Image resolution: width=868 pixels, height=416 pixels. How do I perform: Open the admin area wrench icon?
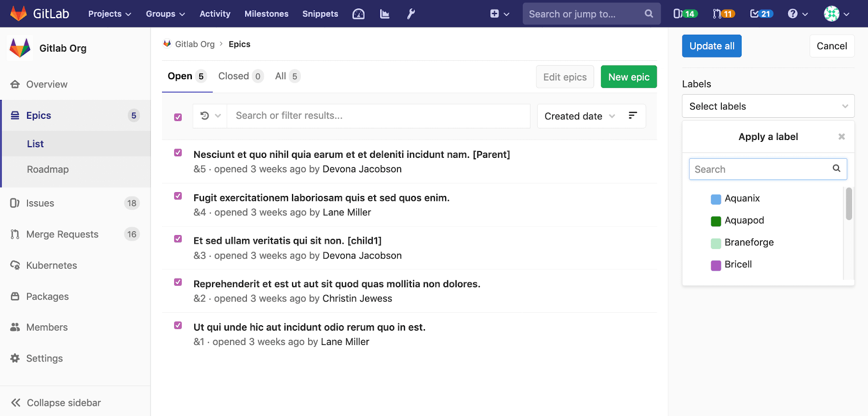[411, 14]
